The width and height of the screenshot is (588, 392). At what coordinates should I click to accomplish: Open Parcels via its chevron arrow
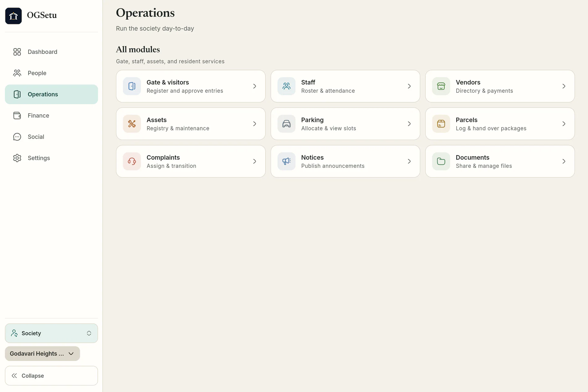pyautogui.click(x=564, y=124)
